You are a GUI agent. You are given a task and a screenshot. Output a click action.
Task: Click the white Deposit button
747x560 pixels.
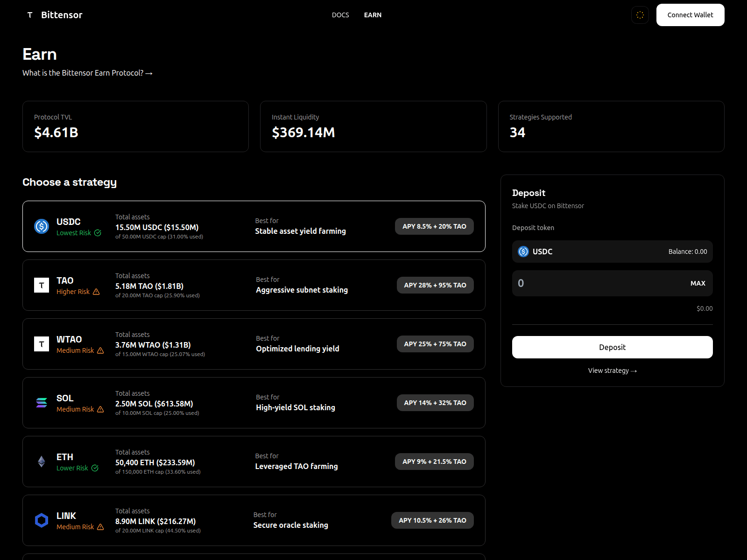pyautogui.click(x=612, y=347)
